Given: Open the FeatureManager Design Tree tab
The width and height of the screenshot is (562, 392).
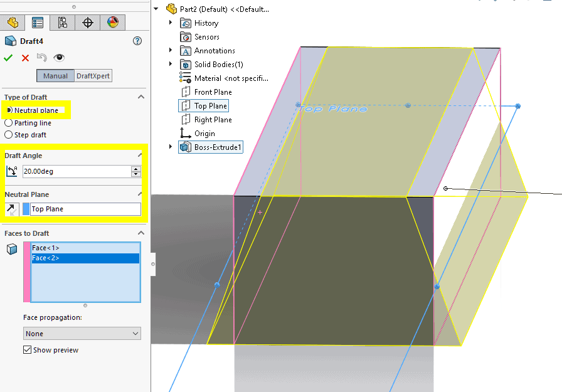Looking at the screenshot, I should (13, 23).
